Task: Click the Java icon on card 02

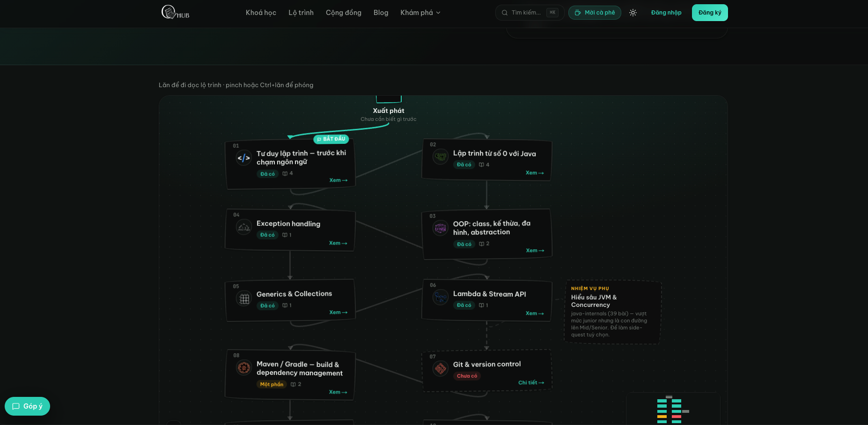Action: (441, 157)
